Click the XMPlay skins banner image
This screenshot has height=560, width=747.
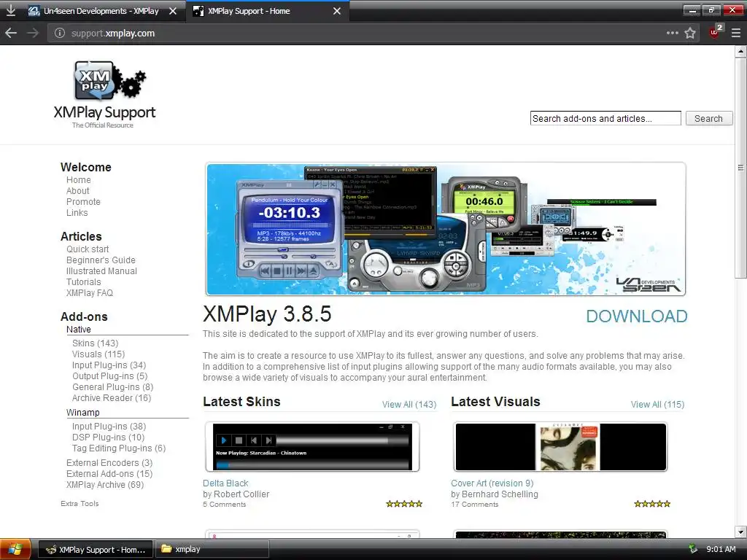point(446,229)
